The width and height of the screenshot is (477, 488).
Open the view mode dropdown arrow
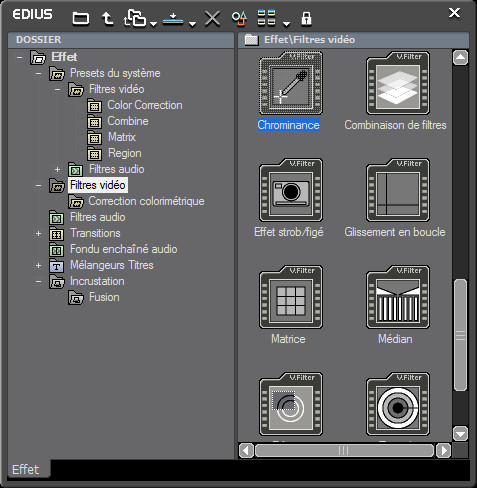tap(286, 24)
